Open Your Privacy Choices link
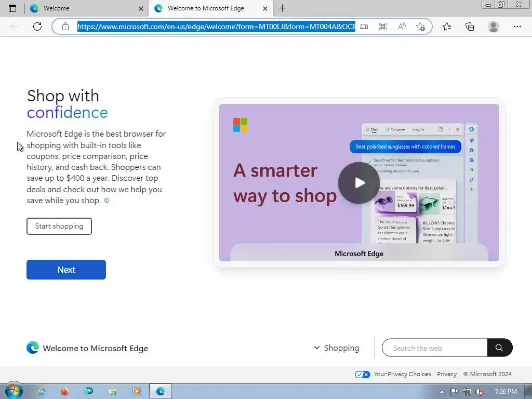532x399 pixels. coord(403,374)
